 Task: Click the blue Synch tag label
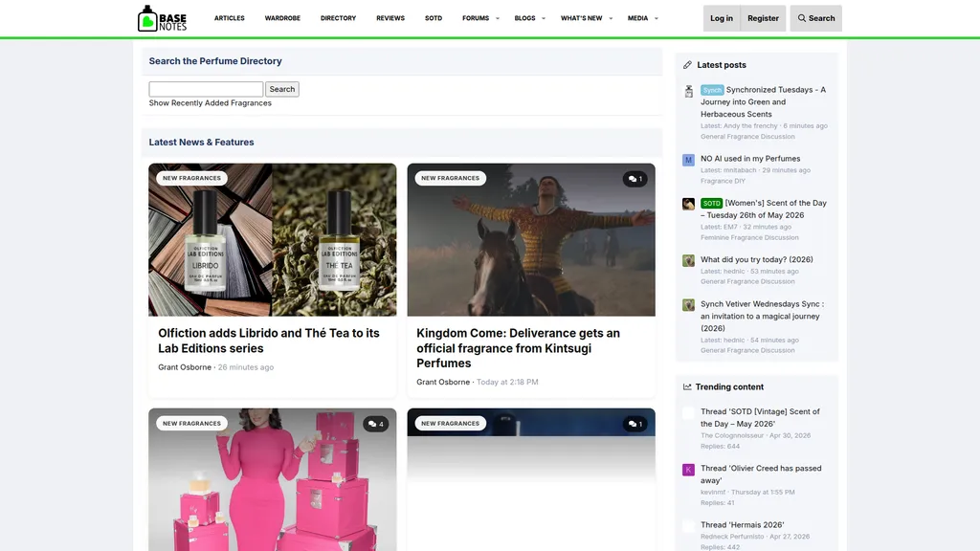coord(712,90)
